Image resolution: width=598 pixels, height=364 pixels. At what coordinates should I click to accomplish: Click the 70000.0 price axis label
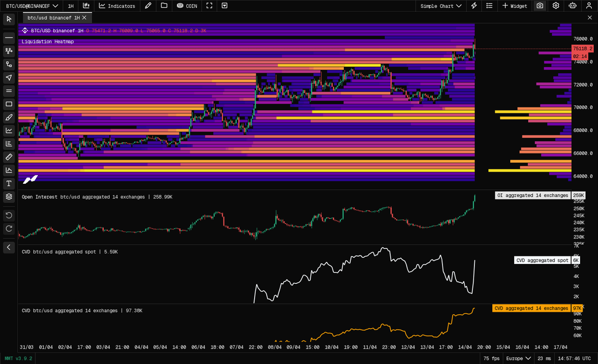(583, 108)
